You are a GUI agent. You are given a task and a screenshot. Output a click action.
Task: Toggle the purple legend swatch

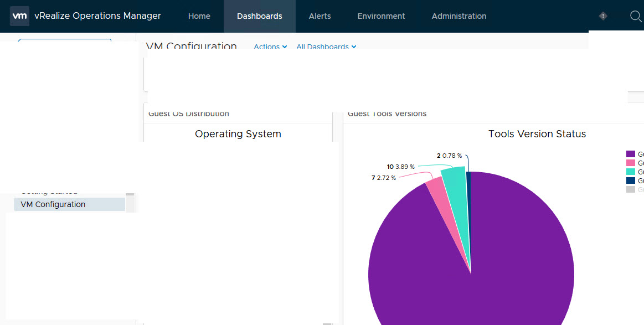630,154
